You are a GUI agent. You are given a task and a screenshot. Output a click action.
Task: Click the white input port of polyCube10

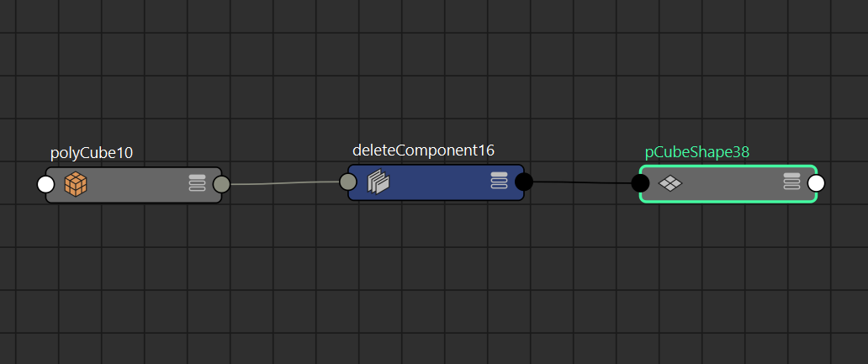coord(46,184)
